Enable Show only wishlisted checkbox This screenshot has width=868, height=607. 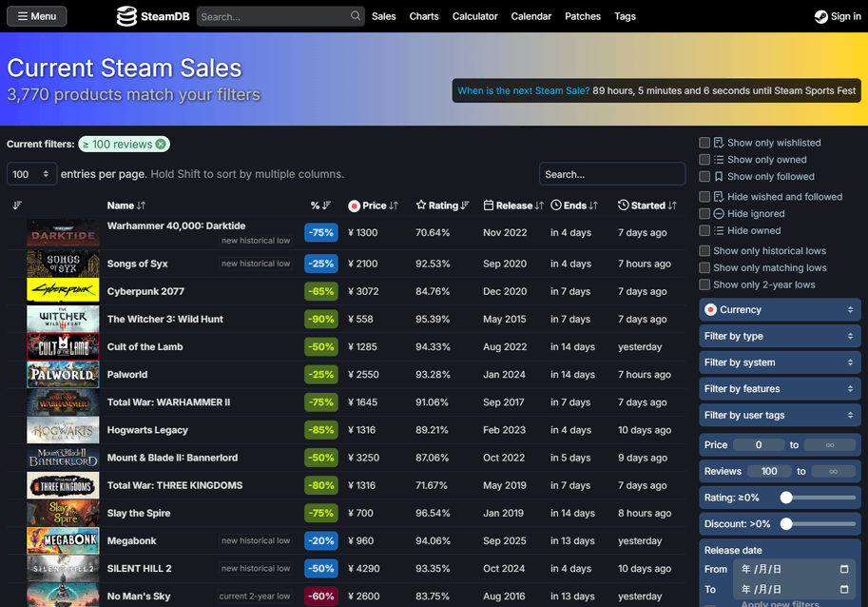click(x=704, y=143)
